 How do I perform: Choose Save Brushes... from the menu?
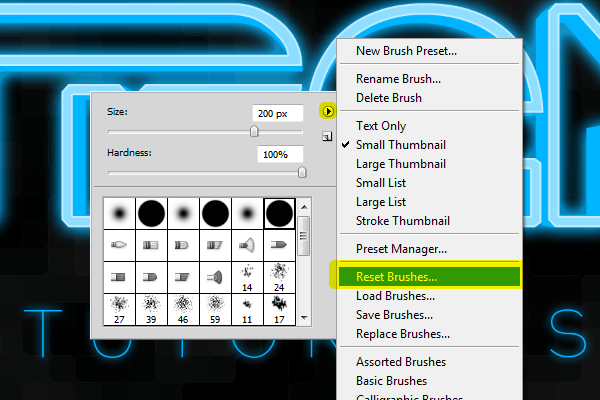pyautogui.click(x=394, y=315)
